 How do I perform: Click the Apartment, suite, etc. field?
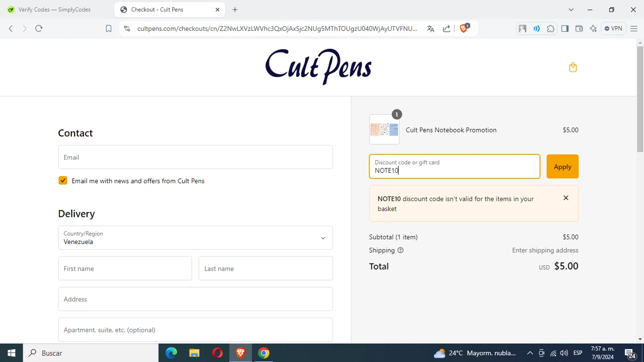[x=195, y=330]
